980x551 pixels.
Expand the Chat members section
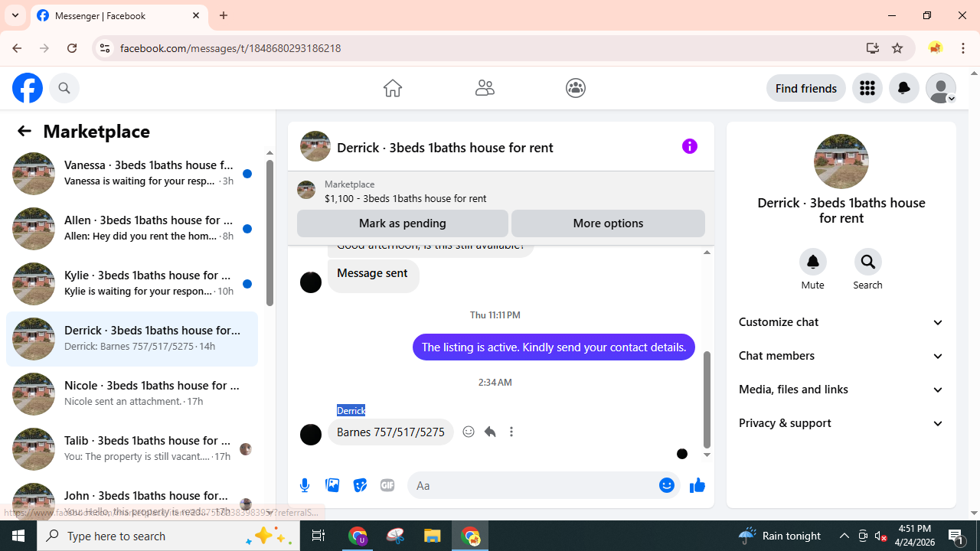pos(841,356)
